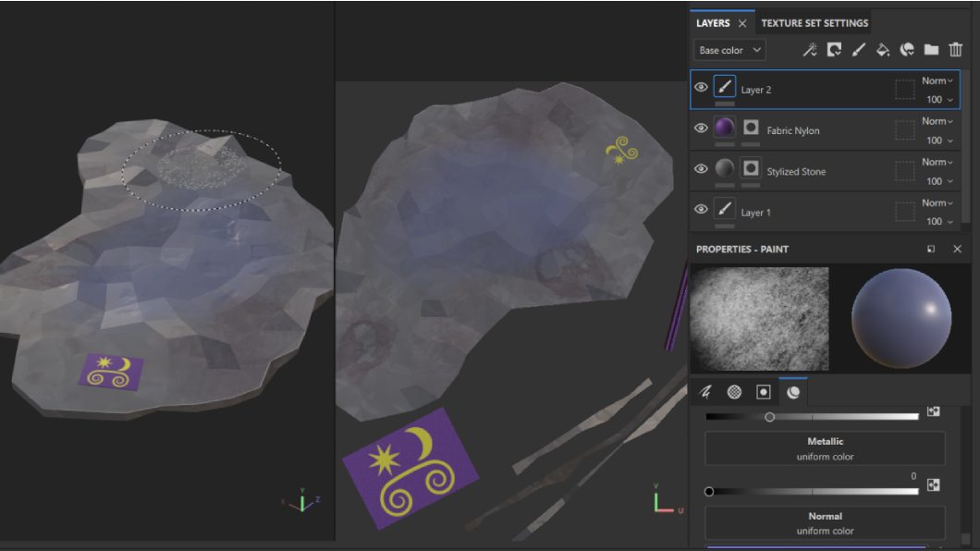Close the Properties - Paint panel
The height and width of the screenshot is (551, 980).
(x=957, y=249)
